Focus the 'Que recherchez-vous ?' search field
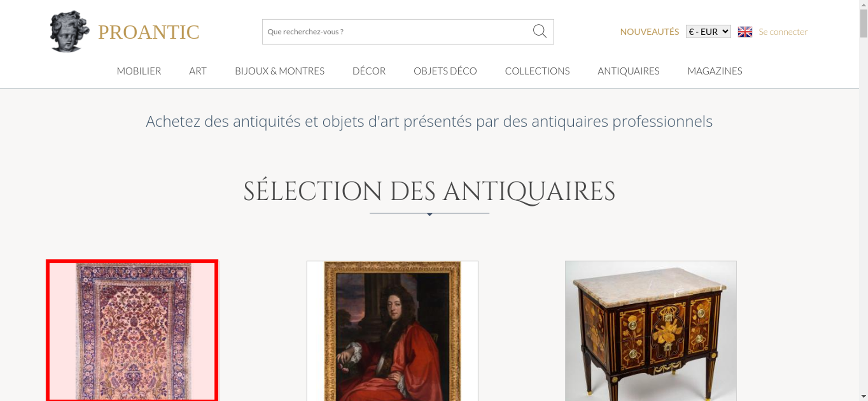The height and width of the screenshot is (401, 868). tap(397, 32)
